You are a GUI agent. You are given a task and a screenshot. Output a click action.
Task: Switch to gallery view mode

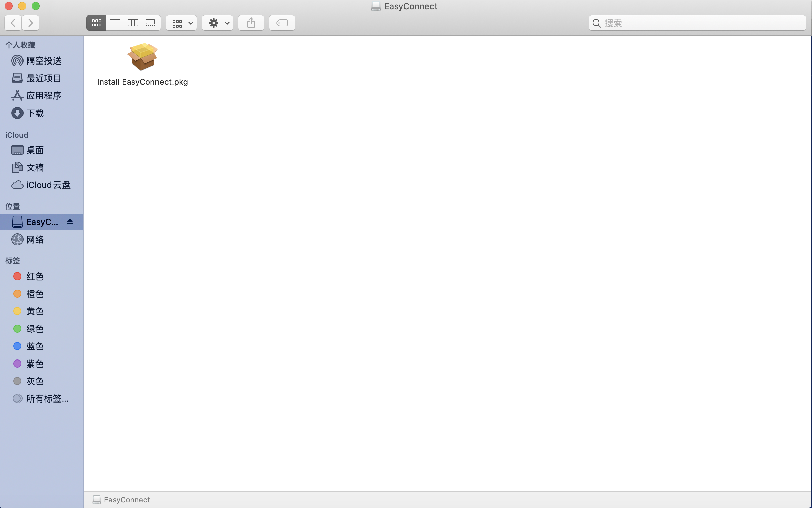point(150,23)
